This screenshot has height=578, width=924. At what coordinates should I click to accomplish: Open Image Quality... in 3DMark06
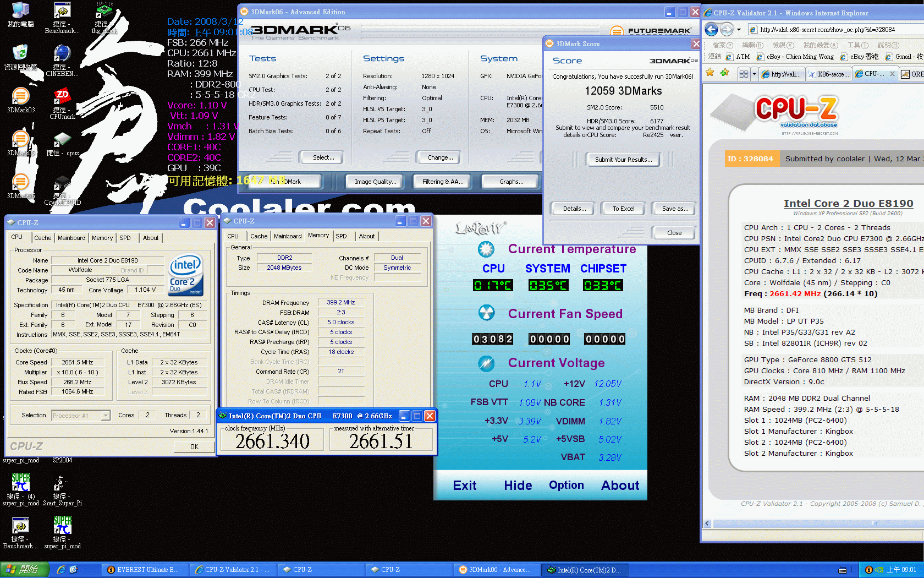coord(375,182)
